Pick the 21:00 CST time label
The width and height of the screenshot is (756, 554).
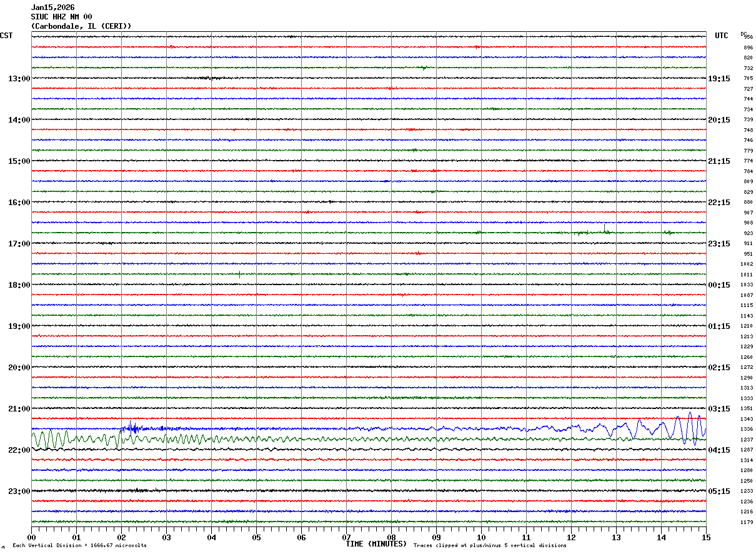pos(19,409)
